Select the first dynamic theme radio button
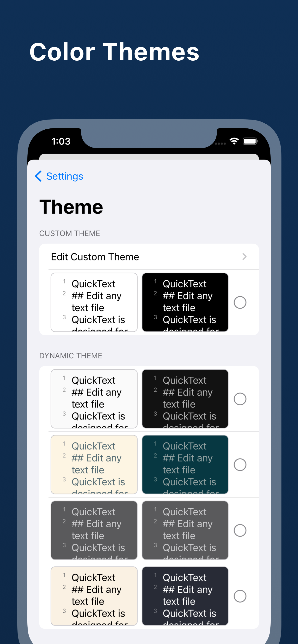The image size is (298, 644). [240, 399]
